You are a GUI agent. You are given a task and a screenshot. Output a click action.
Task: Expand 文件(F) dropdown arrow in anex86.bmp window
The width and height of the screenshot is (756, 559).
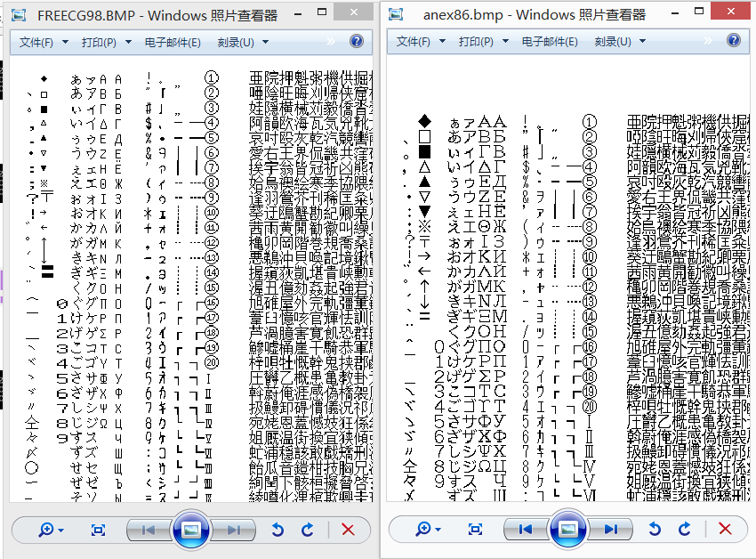(442, 42)
